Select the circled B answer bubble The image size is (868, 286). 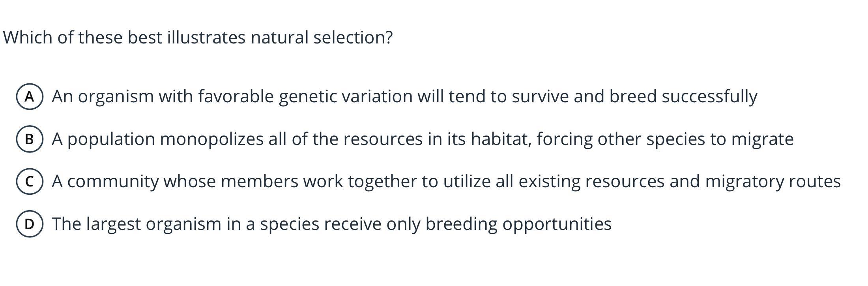click(30, 139)
